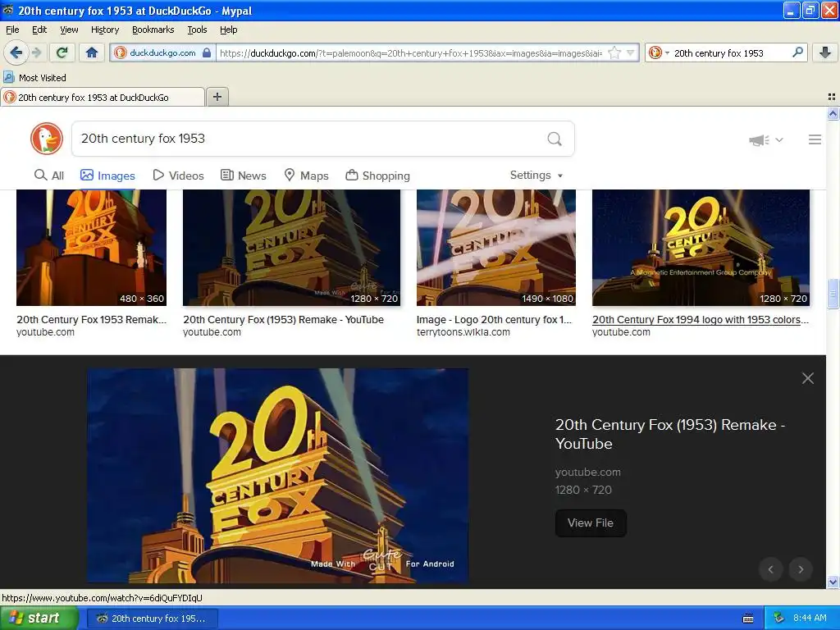The width and height of the screenshot is (840, 630).
Task: Click the magnifier in the toolbar search box
Action: coord(797,52)
